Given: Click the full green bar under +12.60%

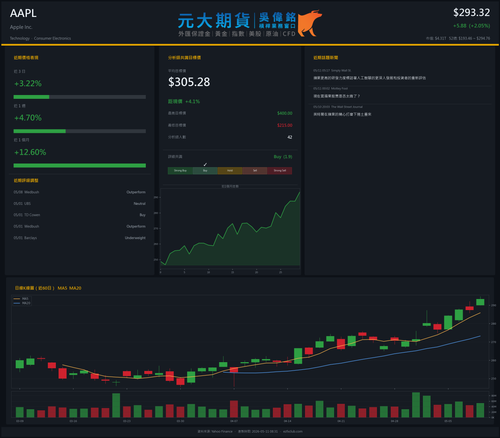Looking at the screenshot, I should (80, 166).
